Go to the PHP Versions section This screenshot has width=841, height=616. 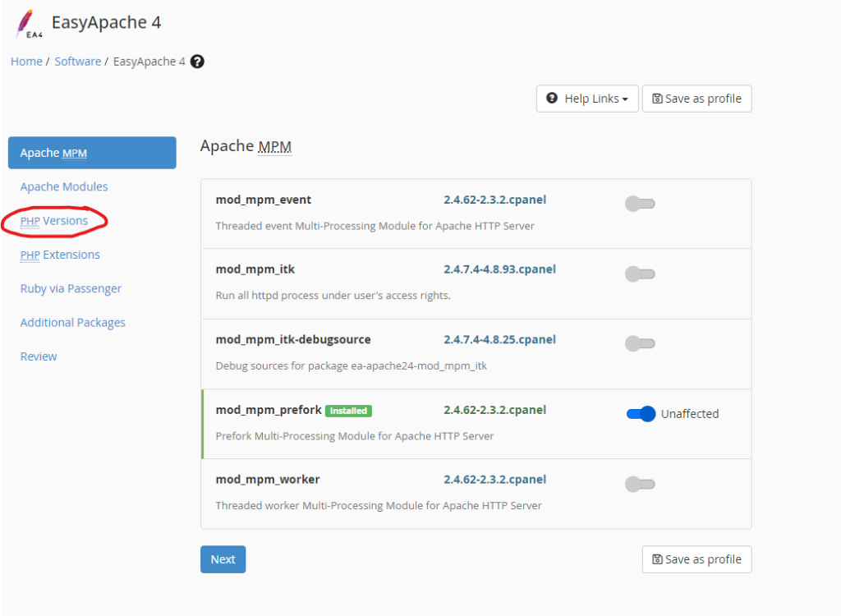(x=53, y=221)
